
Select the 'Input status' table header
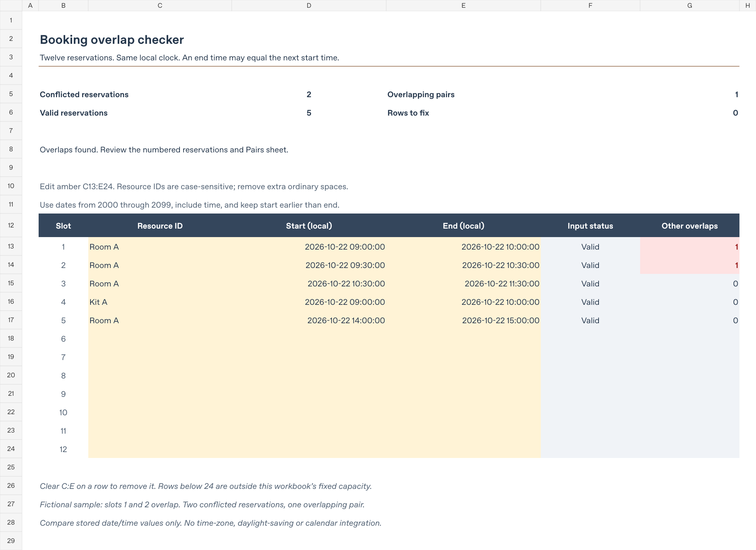coord(590,226)
